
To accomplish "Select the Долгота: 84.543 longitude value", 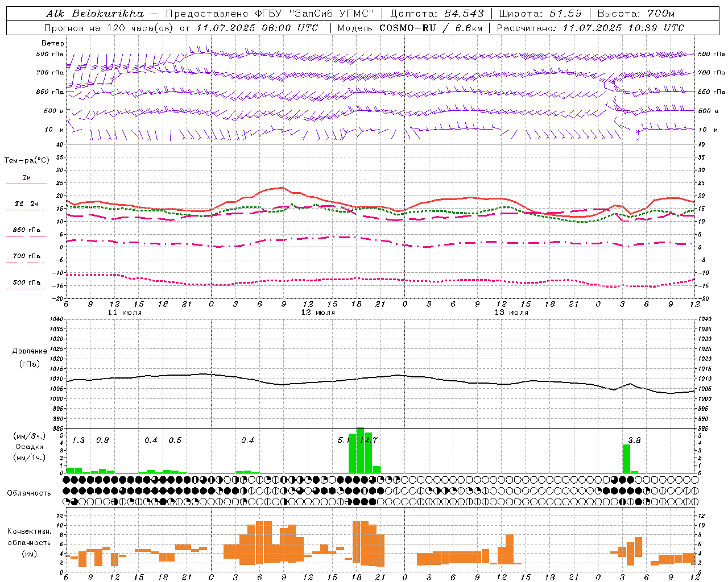I will [437, 14].
